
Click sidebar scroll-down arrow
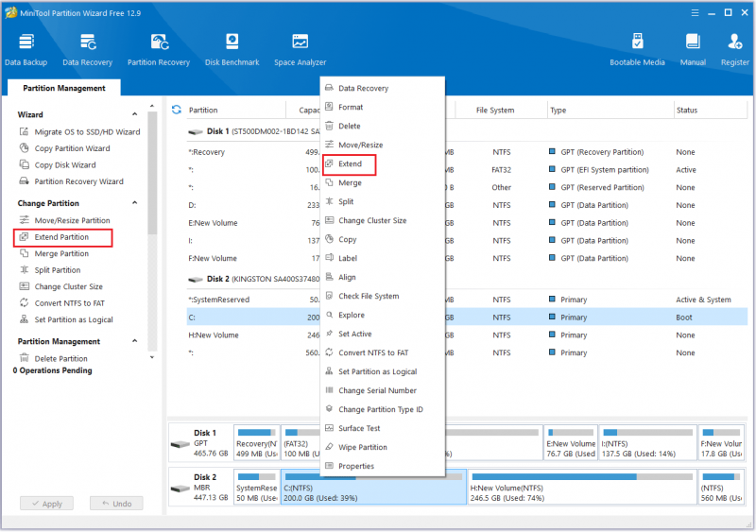pyautogui.click(x=152, y=357)
